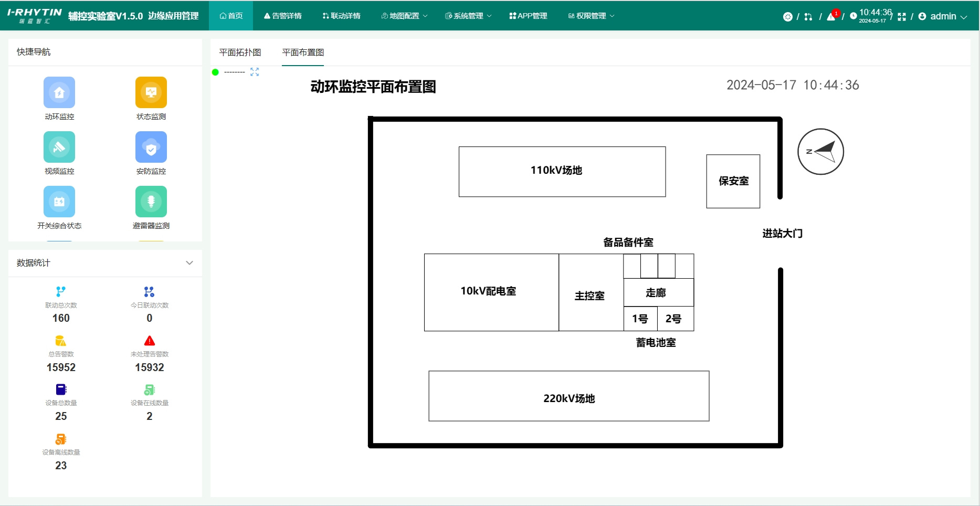The image size is (980, 506).
Task: Click the linkage nodes icon in header
Action: pyautogui.click(x=808, y=16)
